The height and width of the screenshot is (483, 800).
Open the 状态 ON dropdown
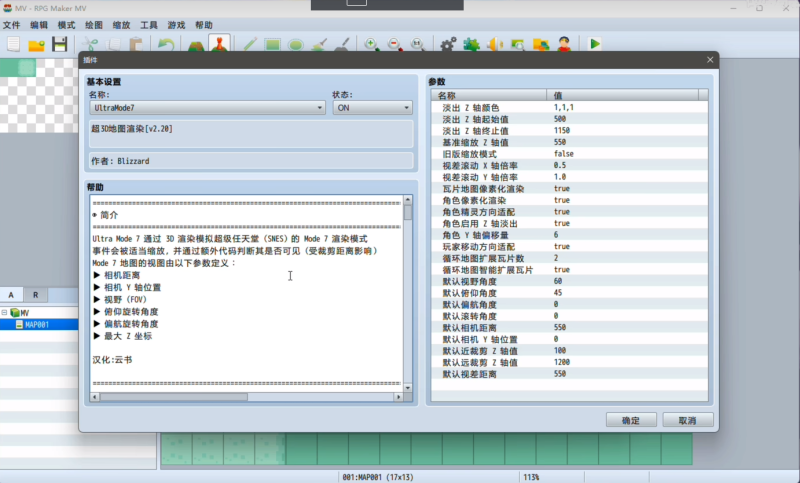point(372,108)
